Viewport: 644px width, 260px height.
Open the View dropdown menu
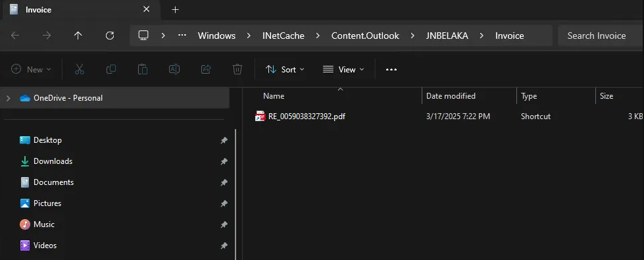coord(344,69)
